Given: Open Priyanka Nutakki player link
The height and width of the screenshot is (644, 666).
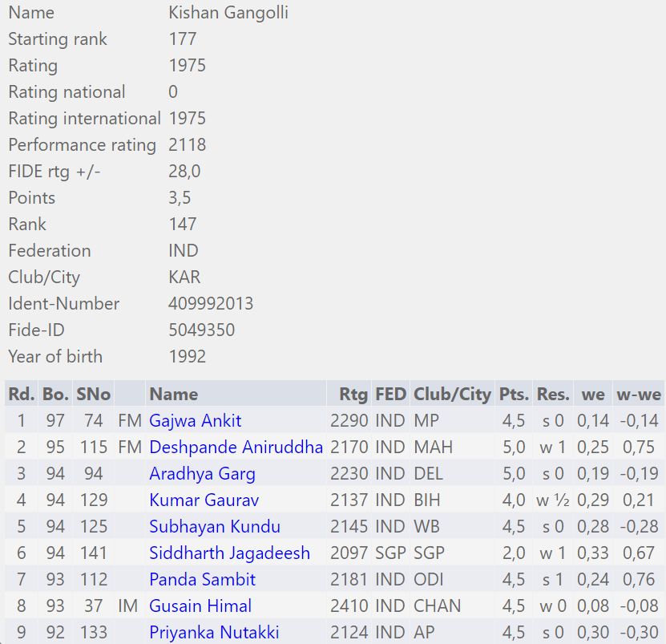Looking at the screenshot, I should pos(214,632).
